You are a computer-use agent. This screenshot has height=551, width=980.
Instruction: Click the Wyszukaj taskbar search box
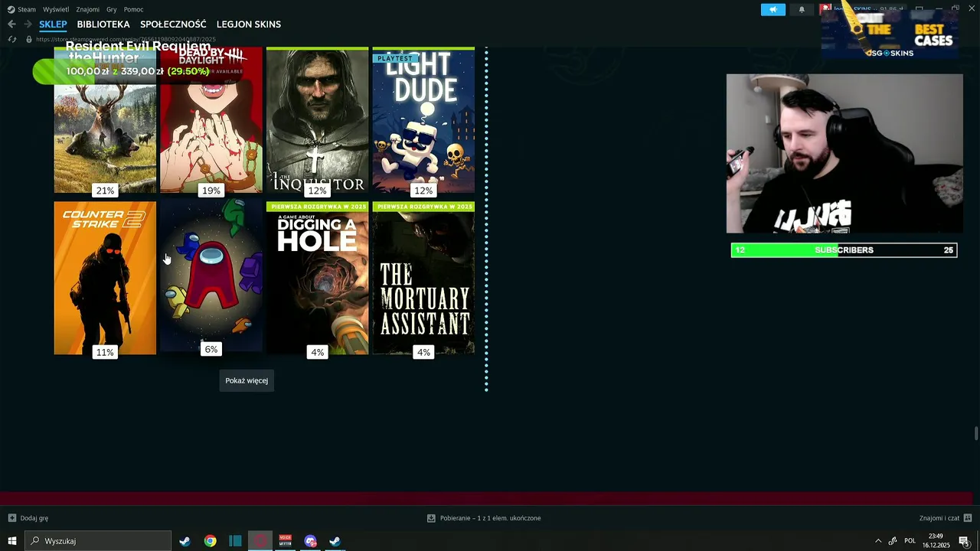(x=98, y=541)
